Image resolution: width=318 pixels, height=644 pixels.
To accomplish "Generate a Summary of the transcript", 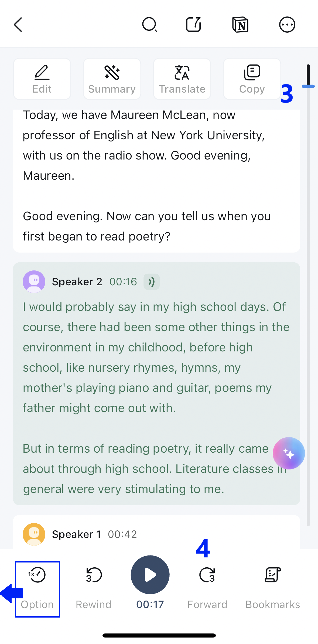I will click(112, 79).
